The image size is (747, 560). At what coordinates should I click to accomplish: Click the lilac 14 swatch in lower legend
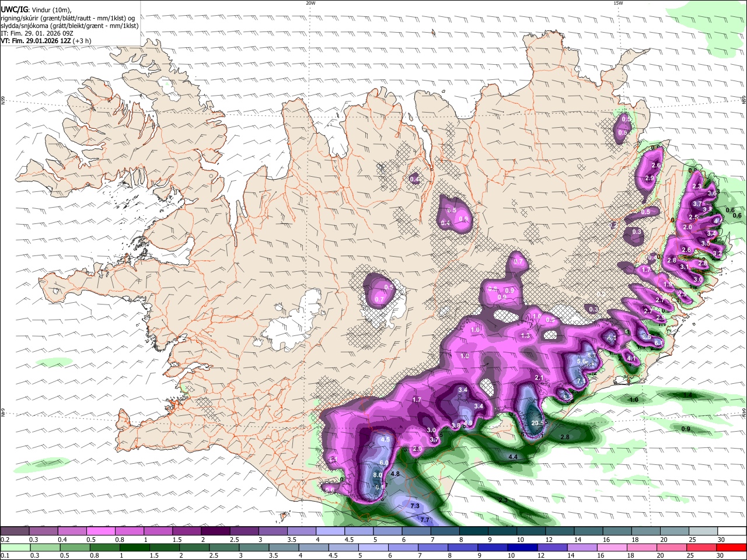pos(582,547)
